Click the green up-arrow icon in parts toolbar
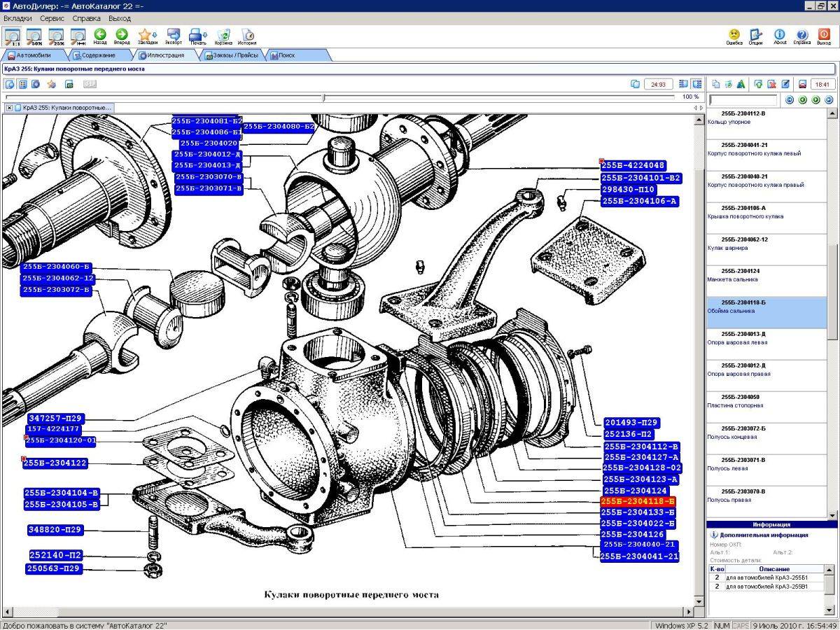 pos(758,84)
